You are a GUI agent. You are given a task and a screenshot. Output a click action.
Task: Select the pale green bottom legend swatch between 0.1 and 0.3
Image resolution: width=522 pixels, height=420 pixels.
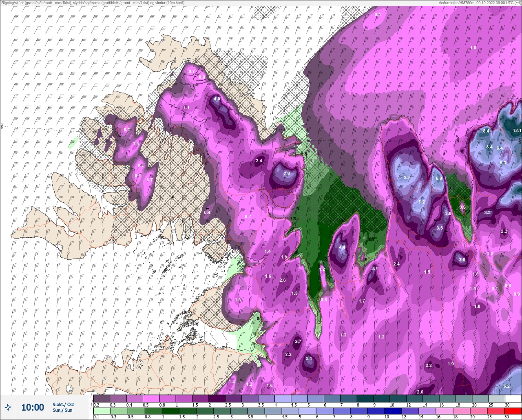102,411
